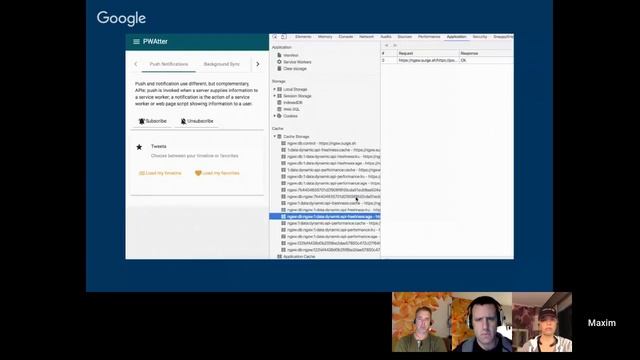This screenshot has width=640, height=360.
Task: Click the Cookies icon
Action: [280, 116]
